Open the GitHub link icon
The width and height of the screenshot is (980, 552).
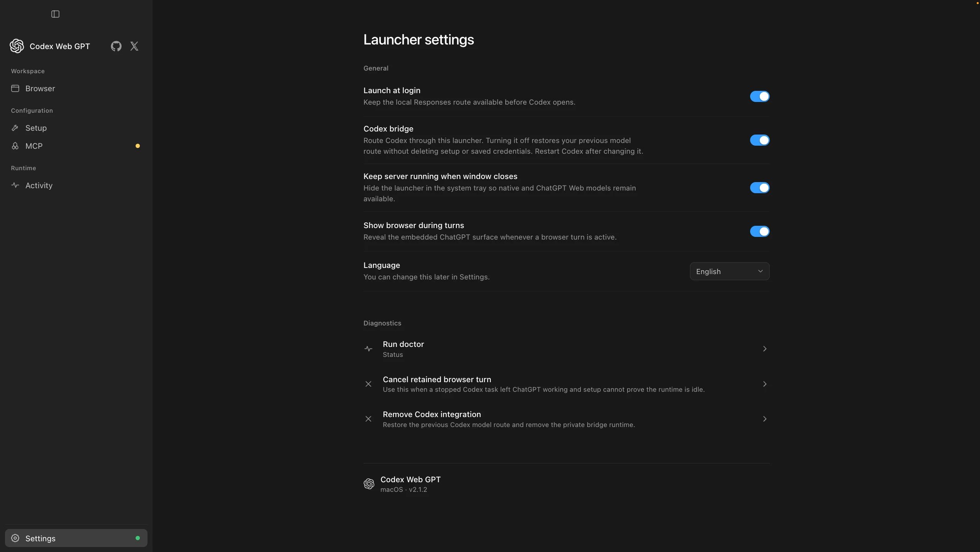pos(116,46)
